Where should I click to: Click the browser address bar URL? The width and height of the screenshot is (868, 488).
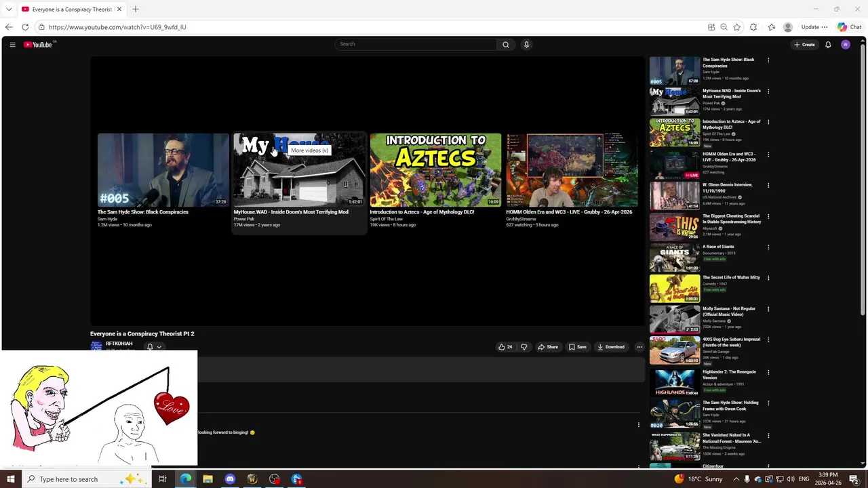[117, 27]
